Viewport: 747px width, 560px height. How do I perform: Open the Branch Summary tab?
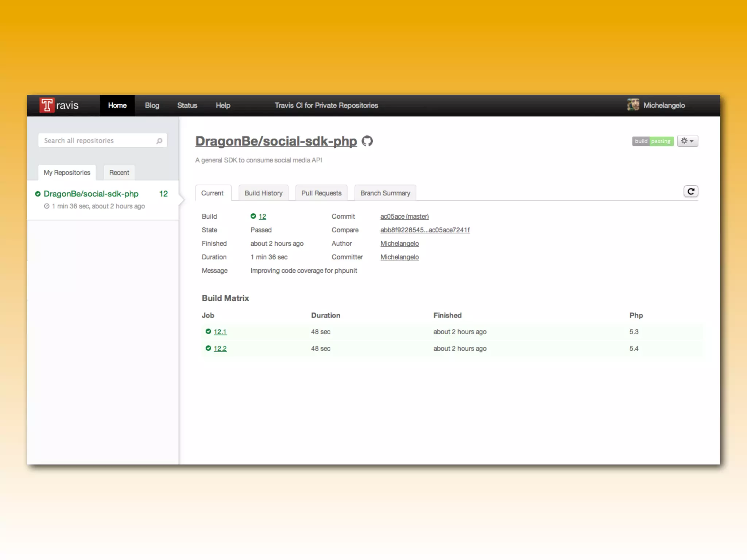(x=385, y=193)
